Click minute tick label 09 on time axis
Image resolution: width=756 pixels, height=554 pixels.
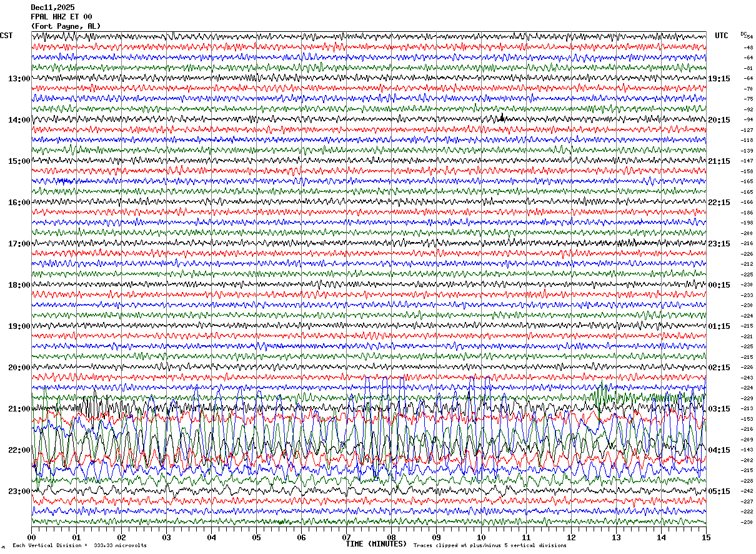click(x=436, y=537)
